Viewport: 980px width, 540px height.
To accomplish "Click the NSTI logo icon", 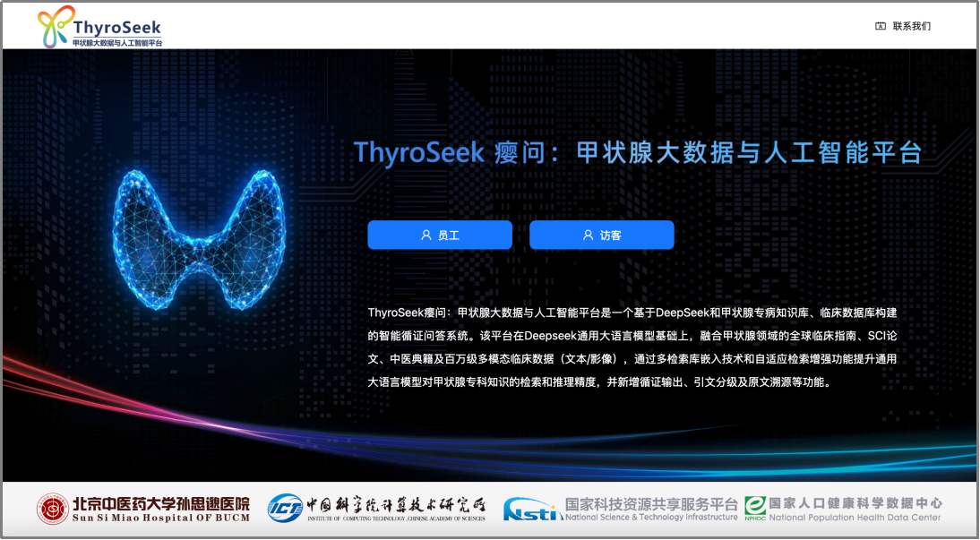I will tap(532, 510).
